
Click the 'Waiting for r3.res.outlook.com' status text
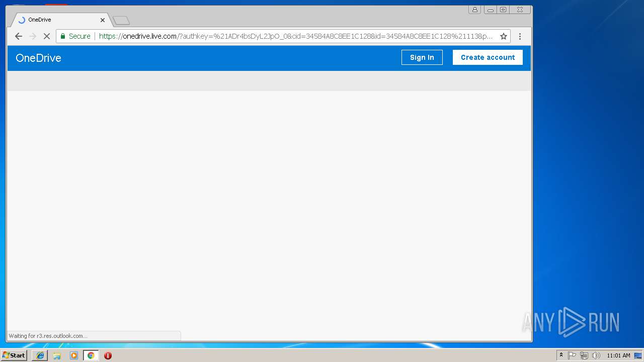(x=48, y=336)
